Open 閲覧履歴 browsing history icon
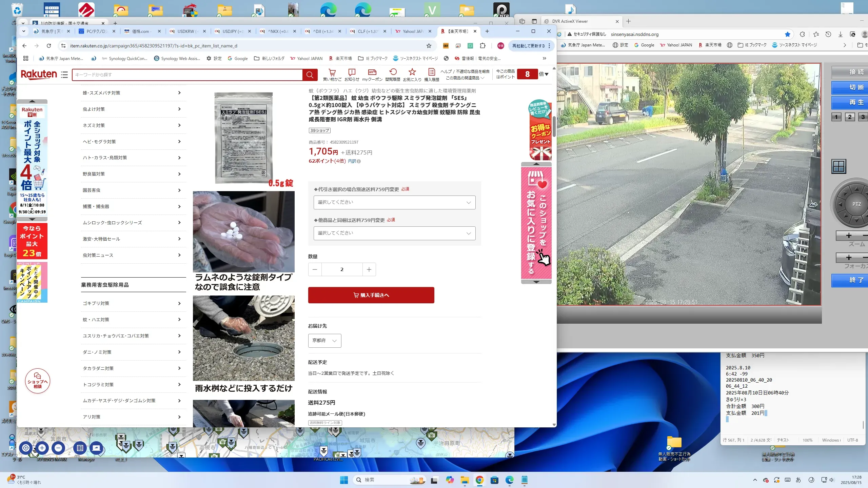This screenshot has height=488, width=868. (393, 73)
